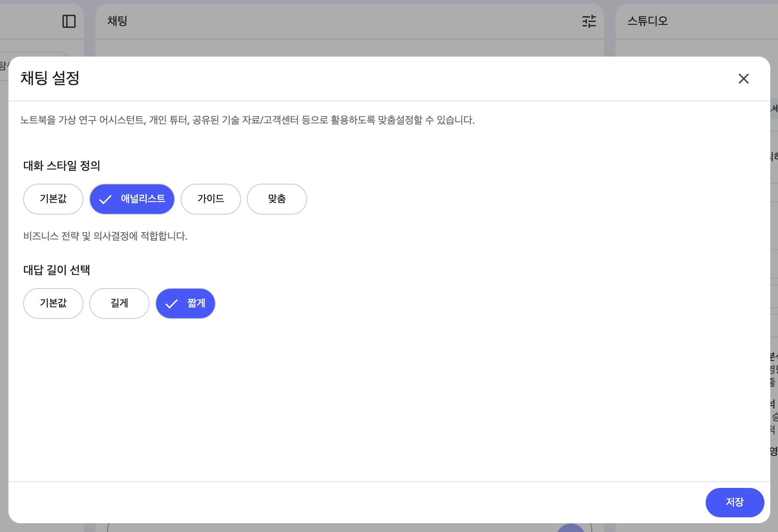
Task: Select 기본값 conversation style
Action: pyautogui.click(x=53, y=199)
